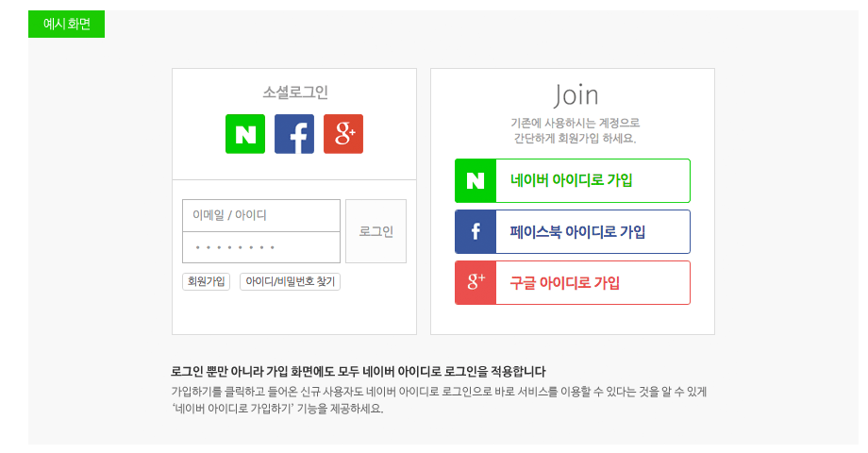Open 아이디/비밀번호 찾기
This screenshot has width=868, height=453.
tap(290, 281)
